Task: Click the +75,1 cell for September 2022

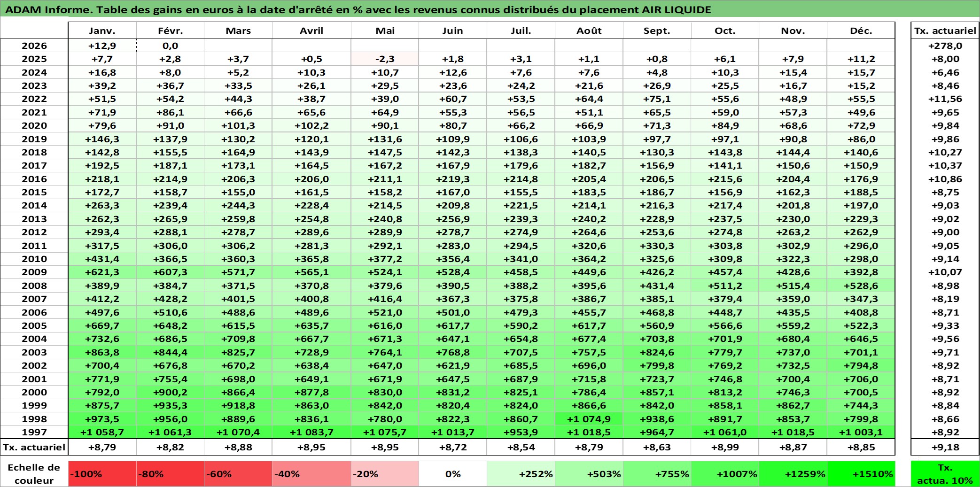Action: [x=657, y=99]
